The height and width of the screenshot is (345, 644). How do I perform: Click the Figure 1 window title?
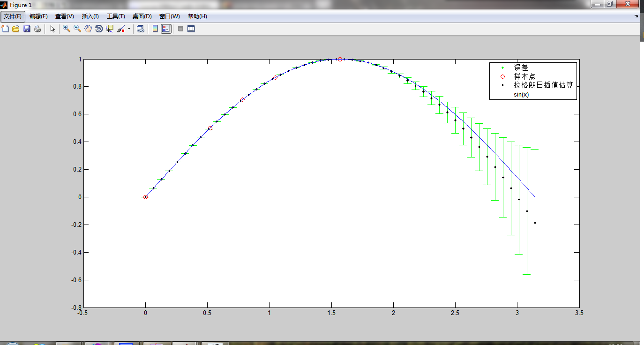[x=21, y=5]
